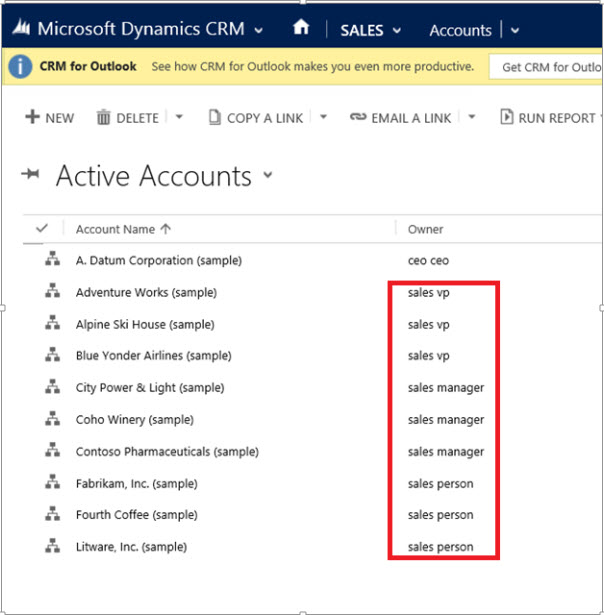Expand the dropdown arrow next to DELETE
The height and width of the screenshot is (615, 604).
click(x=179, y=118)
